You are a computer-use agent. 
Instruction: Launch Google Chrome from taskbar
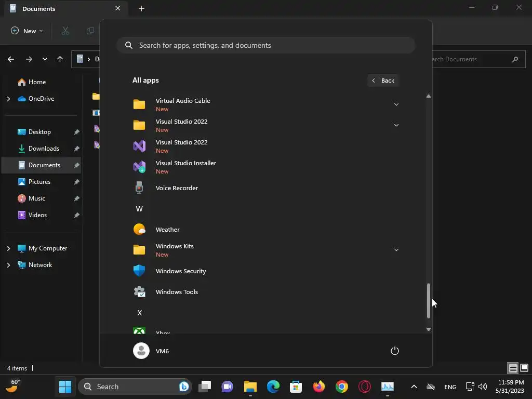[x=342, y=387]
